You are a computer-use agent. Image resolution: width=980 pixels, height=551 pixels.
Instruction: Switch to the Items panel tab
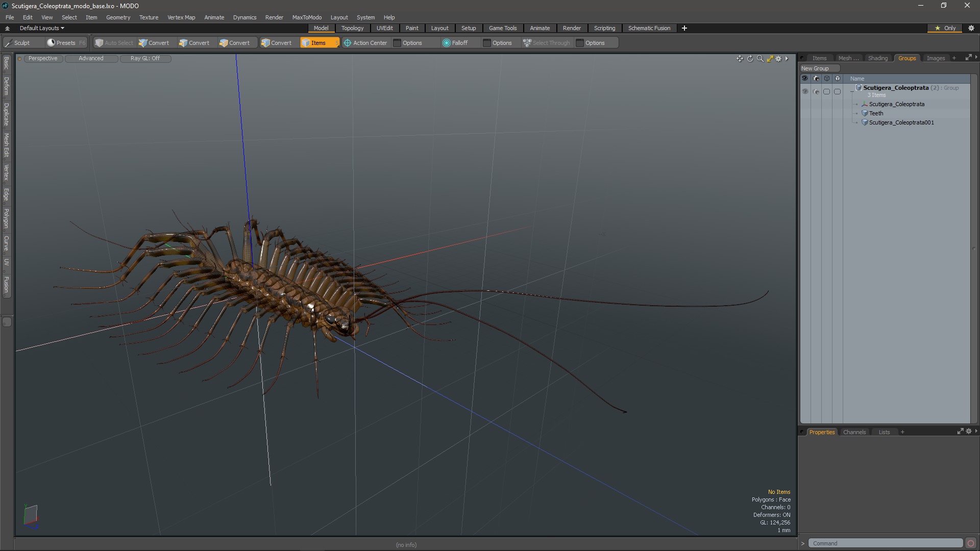(x=819, y=58)
